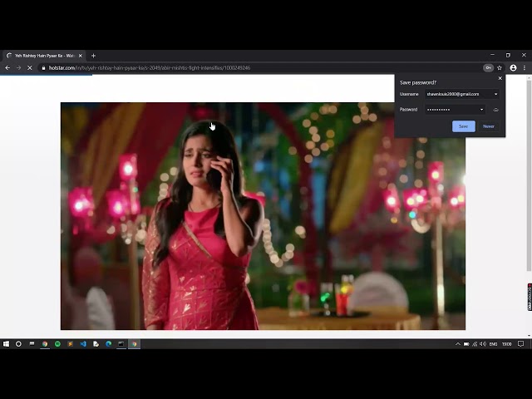
Task: Open the document app taskbar icon
Action: click(x=96, y=343)
